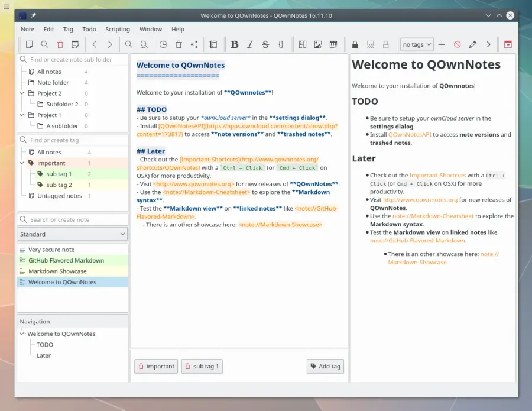
Task: Click the insert image toolbar icon
Action: [318, 44]
